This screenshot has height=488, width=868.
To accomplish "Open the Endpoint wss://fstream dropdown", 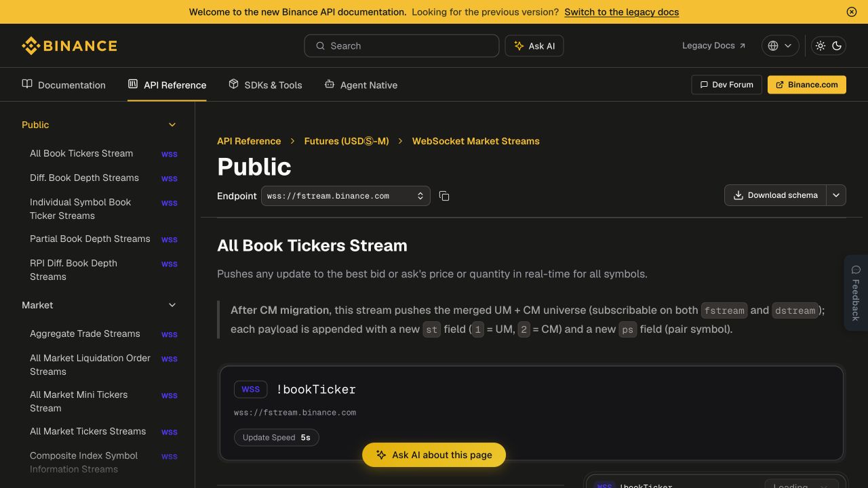I will (346, 196).
